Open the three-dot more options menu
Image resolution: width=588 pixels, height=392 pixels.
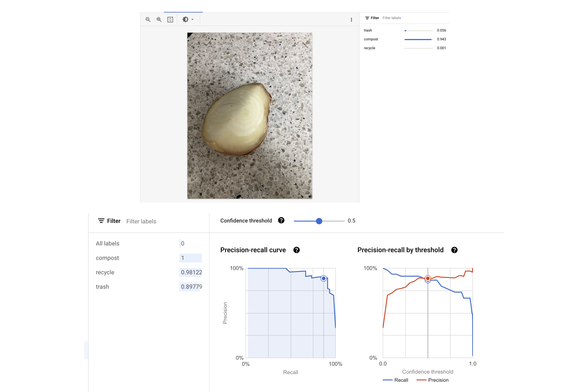point(351,19)
